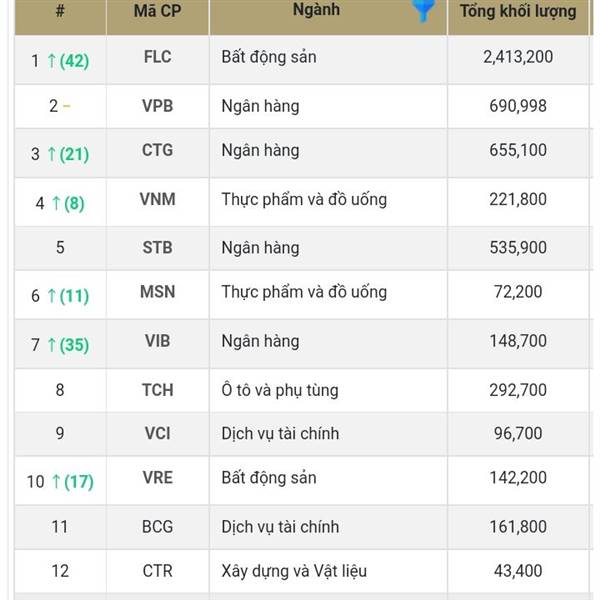Select the CTR row Xây dựng và Vật liệu

click(294, 571)
